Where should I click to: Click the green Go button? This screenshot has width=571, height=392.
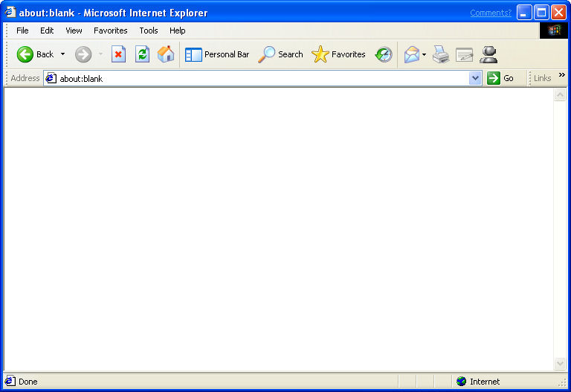coord(500,78)
